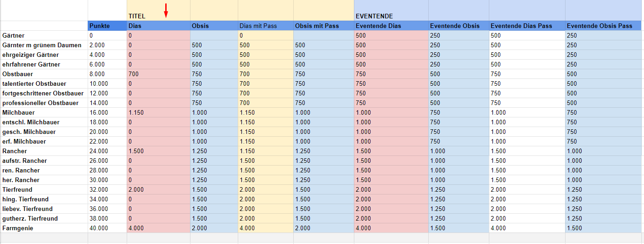The image size is (644, 244).
Task: Select the Tierfreund row label cell
Action: [x=44, y=189]
